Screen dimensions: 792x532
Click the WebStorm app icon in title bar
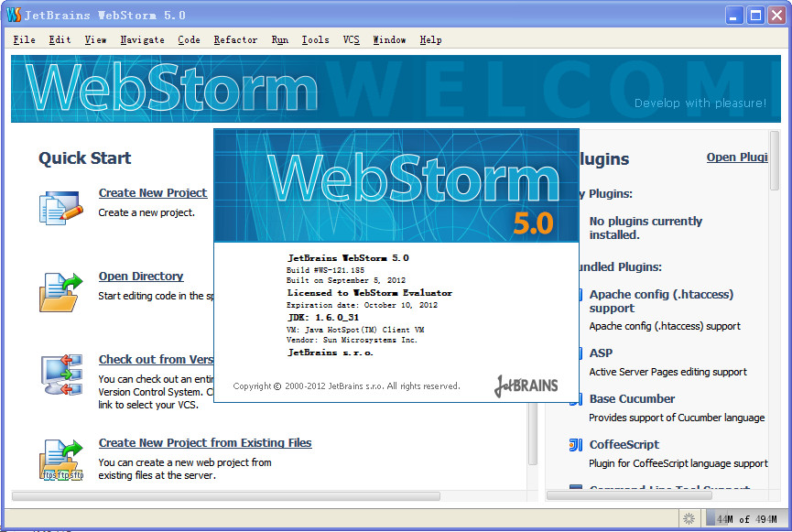coord(14,15)
